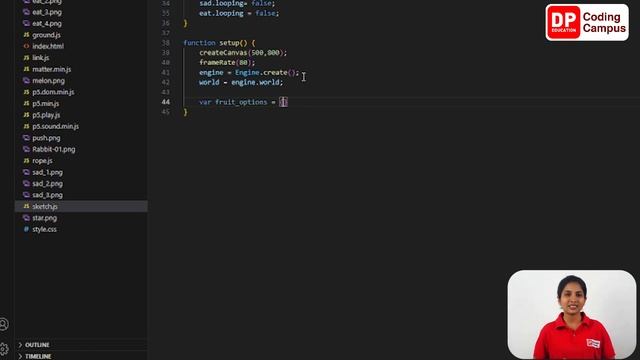Open matter.min.js file

coord(51,69)
